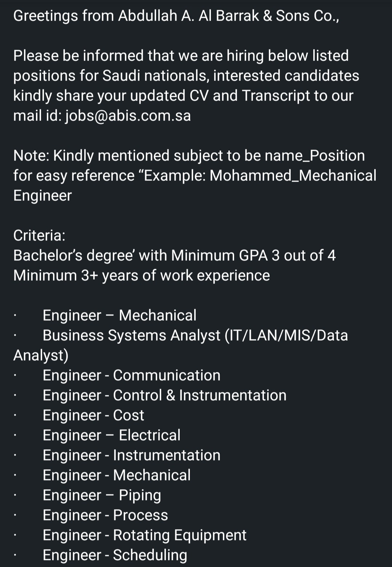Select the Engineer - Communication entry
The width and height of the screenshot is (392, 567).
coord(131,375)
